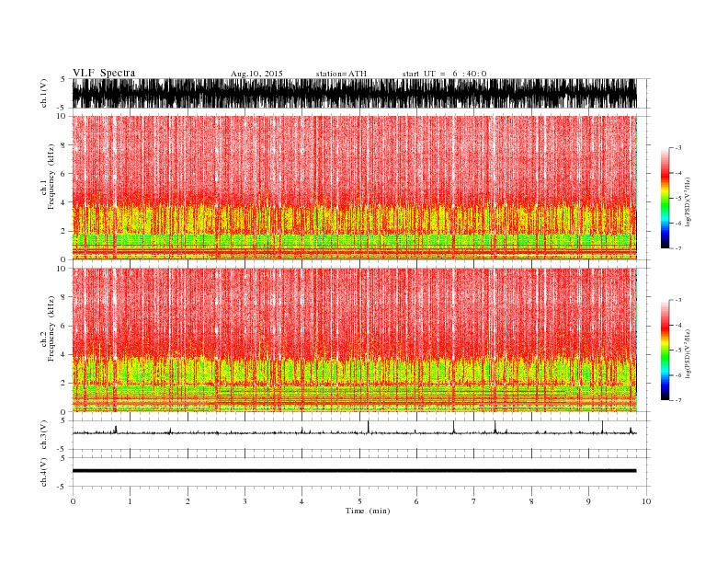The width and height of the screenshot is (728, 563).
Task: Click the ch.1 "Frequency (kHz)" axis label
Action: 51,177
